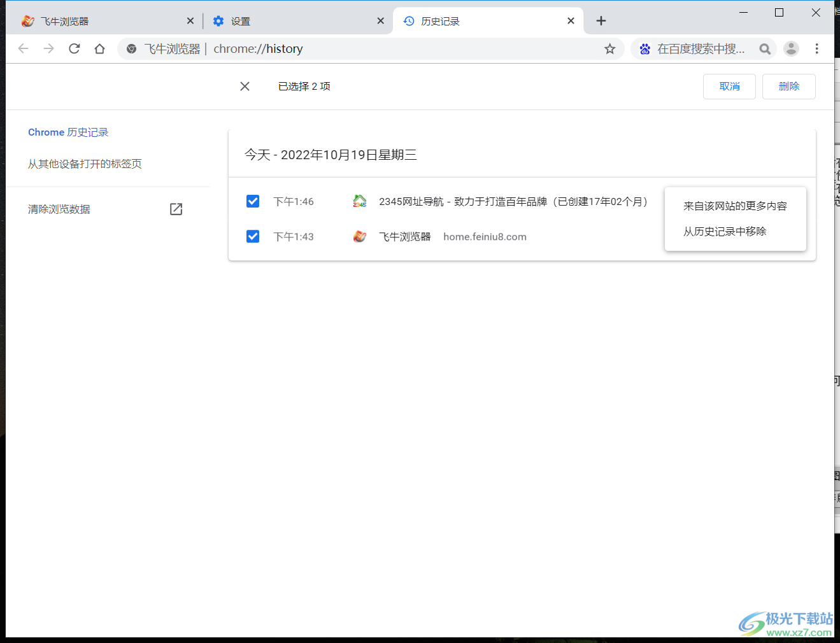Screen dimensions: 840x643
Task: Click the 下午1:43 timestamp
Action: (294, 236)
